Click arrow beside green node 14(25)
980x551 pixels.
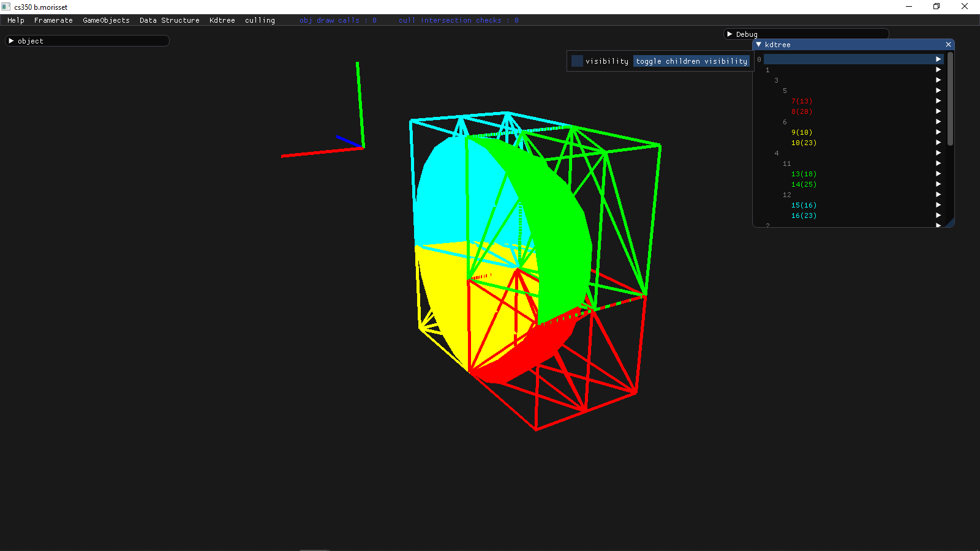click(938, 184)
